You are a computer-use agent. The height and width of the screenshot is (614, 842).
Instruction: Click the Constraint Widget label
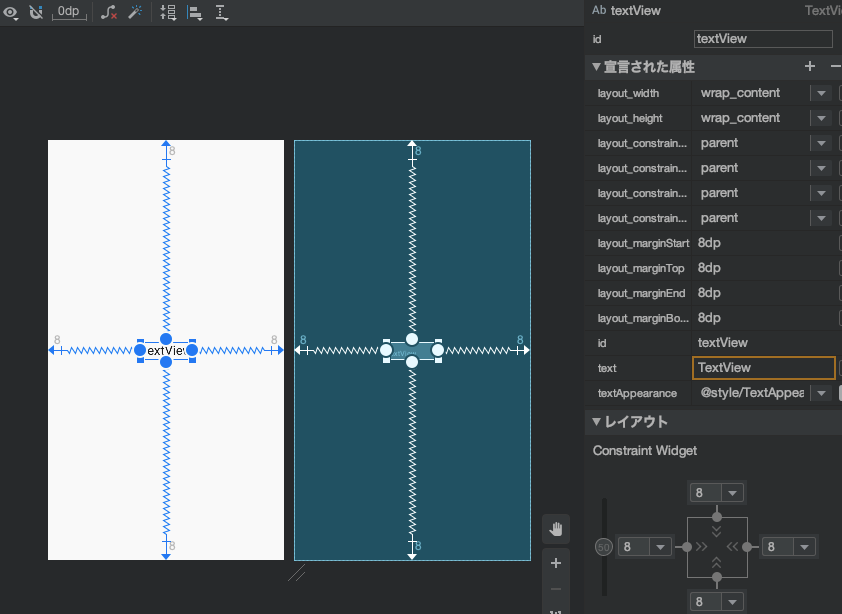[x=645, y=451]
